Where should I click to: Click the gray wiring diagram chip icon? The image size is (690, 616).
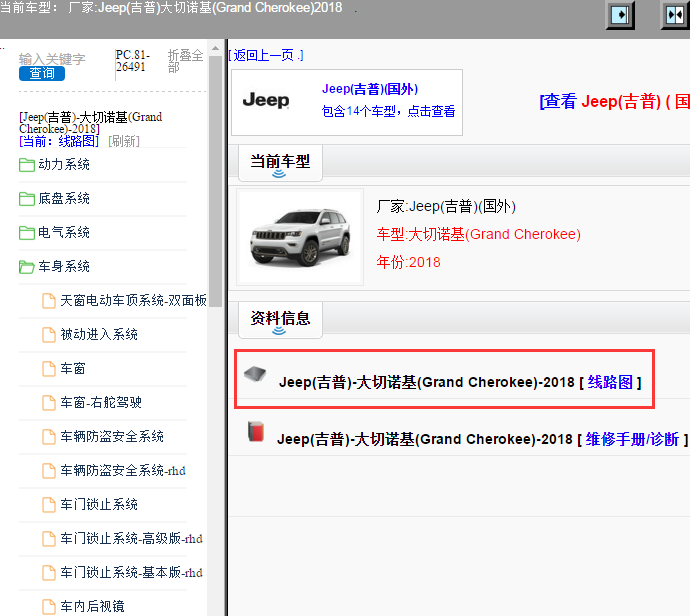point(255,374)
